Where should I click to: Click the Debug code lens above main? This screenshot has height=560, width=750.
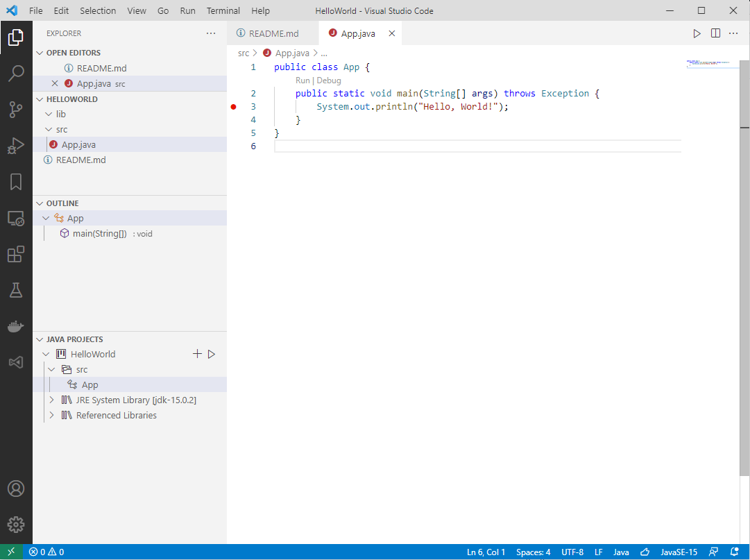pyautogui.click(x=329, y=80)
